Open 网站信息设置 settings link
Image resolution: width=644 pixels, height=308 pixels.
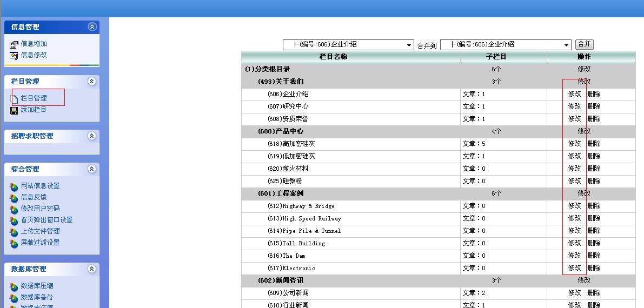(x=40, y=186)
